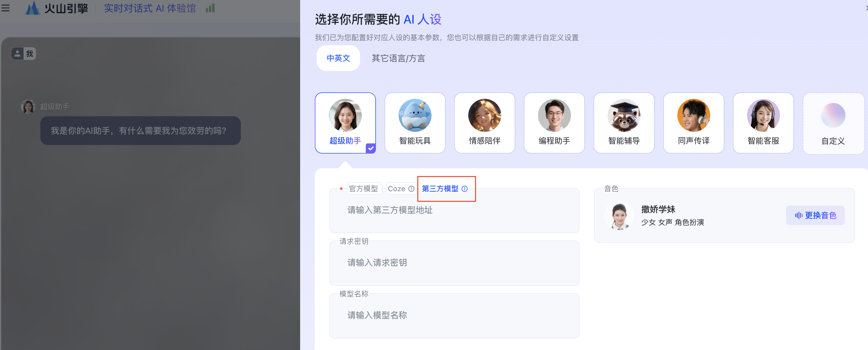Switch to the 其它语言/方言 tab

pos(398,58)
